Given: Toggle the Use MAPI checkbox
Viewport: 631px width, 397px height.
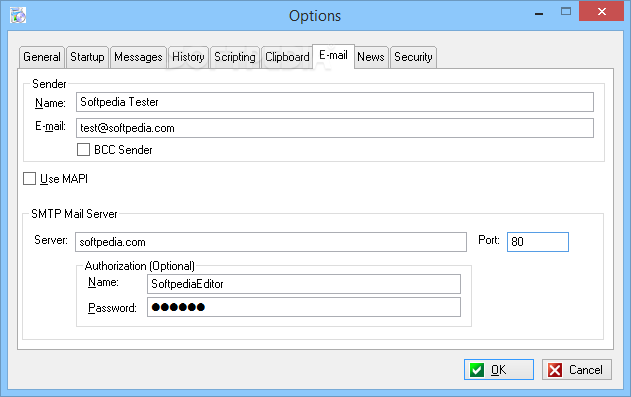Looking at the screenshot, I should [x=29, y=179].
